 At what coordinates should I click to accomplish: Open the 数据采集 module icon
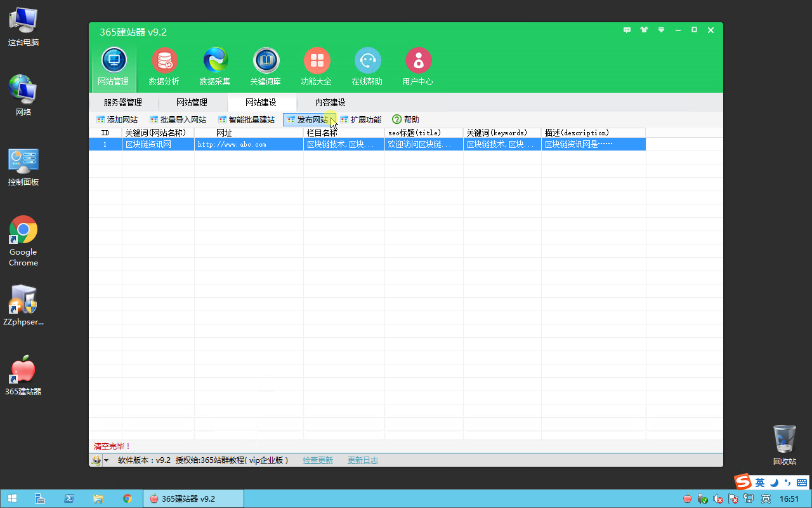(215, 67)
